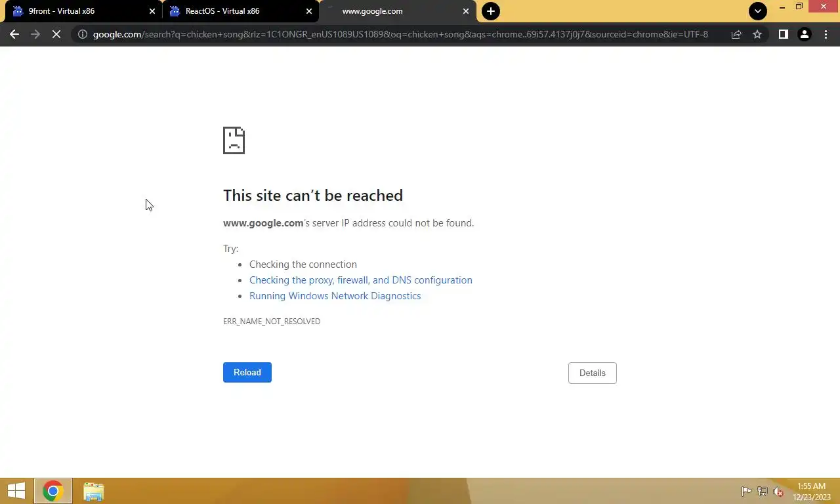840x504 pixels.
Task: Open proxy, firewall, and DNS configuration link
Action: 360,280
